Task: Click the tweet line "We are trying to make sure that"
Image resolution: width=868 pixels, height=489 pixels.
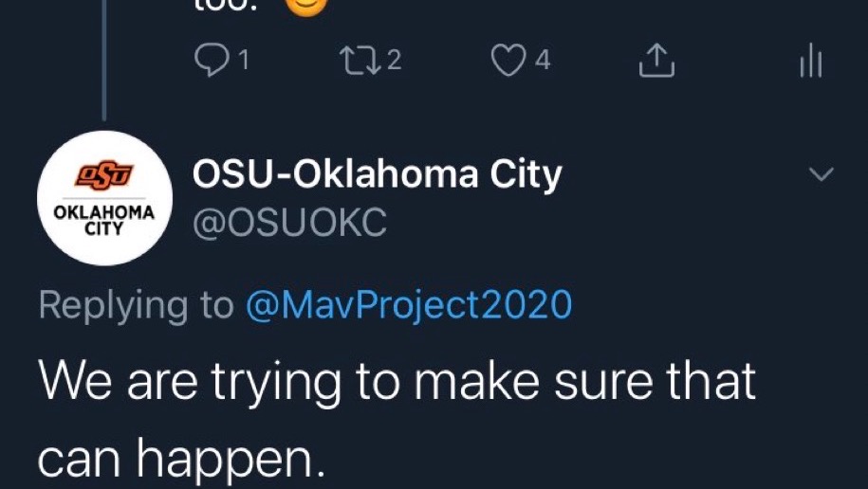Action: [397, 382]
